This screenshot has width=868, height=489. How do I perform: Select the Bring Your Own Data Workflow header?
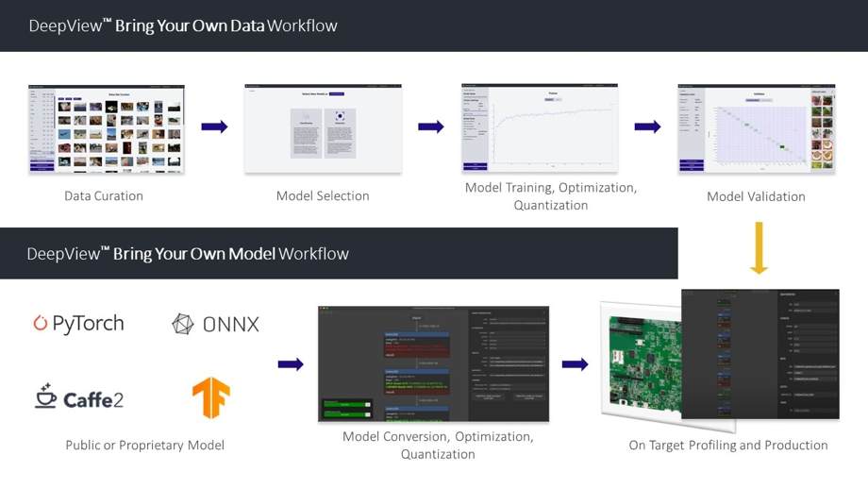183,25
